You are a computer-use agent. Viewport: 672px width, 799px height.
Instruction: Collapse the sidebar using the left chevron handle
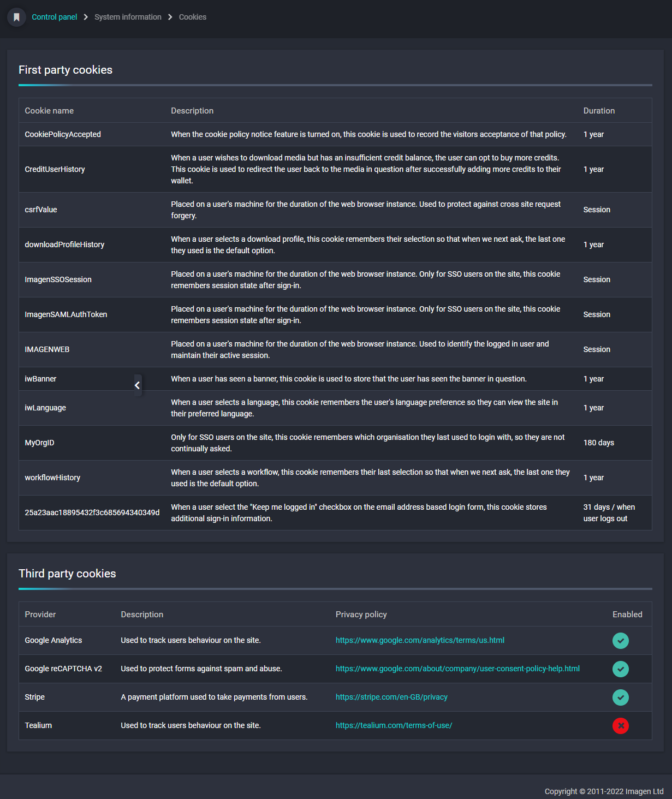[x=137, y=385]
